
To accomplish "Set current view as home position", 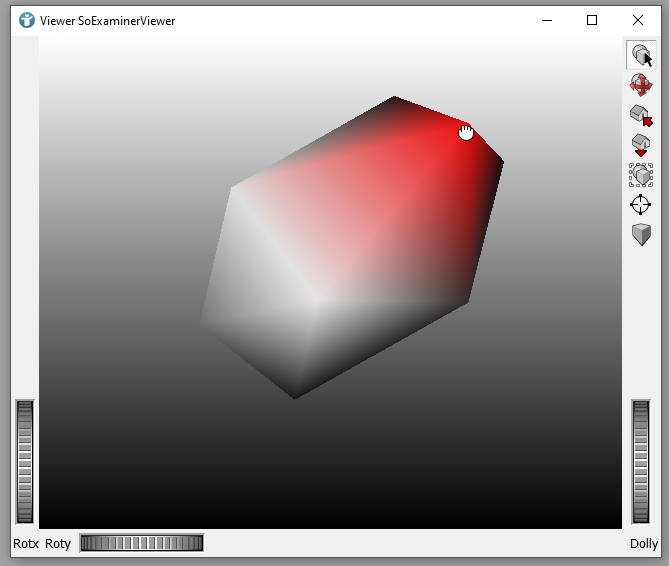I will (641, 146).
